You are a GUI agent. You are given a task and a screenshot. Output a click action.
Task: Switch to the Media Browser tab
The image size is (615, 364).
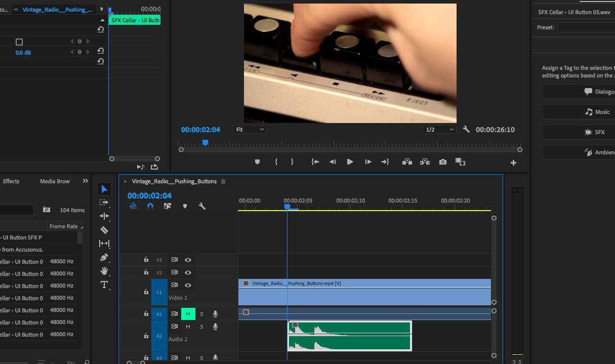[x=55, y=181]
